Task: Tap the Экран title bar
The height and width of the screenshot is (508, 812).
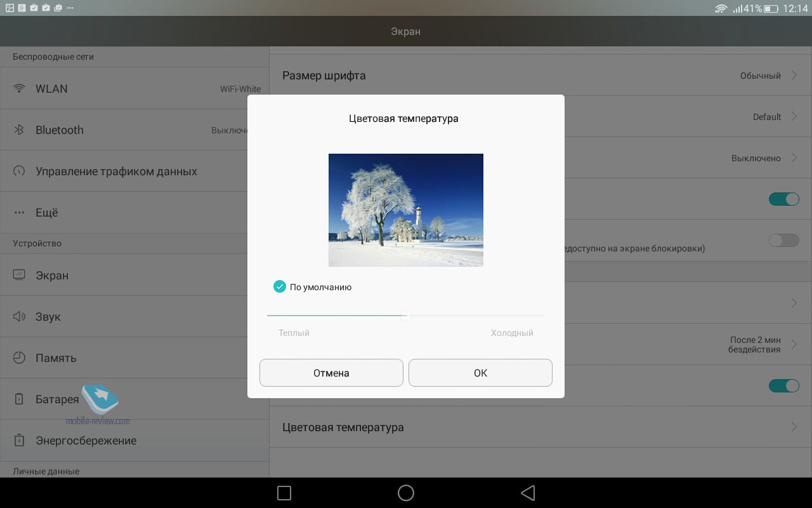Action: point(406,31)
